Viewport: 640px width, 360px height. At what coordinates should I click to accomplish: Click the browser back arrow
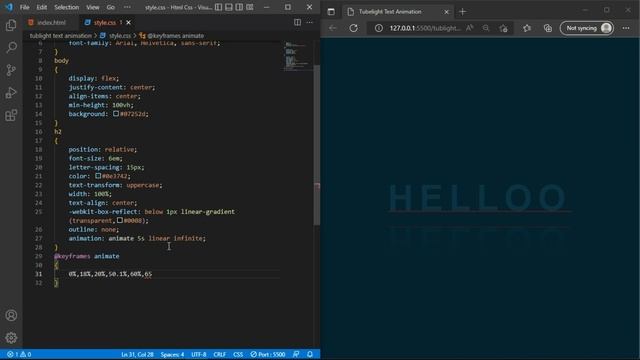[x=332, y=28]
